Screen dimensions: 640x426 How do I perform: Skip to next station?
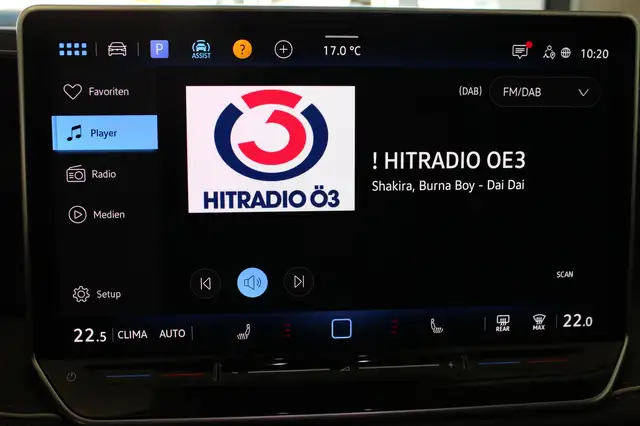point(299,282)
